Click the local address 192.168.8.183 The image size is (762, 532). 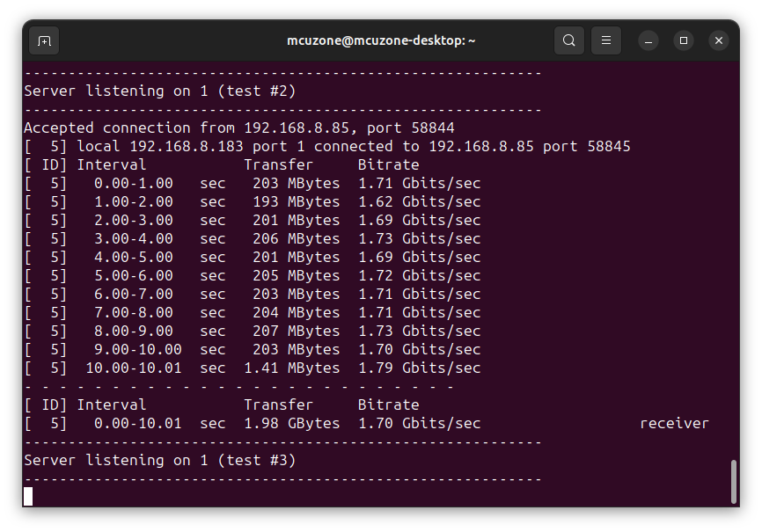pos(186,145)
